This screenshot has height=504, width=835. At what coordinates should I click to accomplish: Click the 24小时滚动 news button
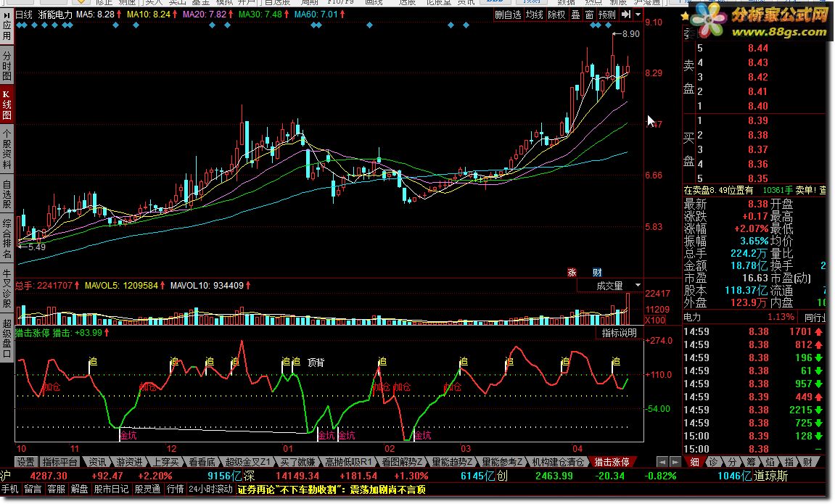tap(211, 489)
